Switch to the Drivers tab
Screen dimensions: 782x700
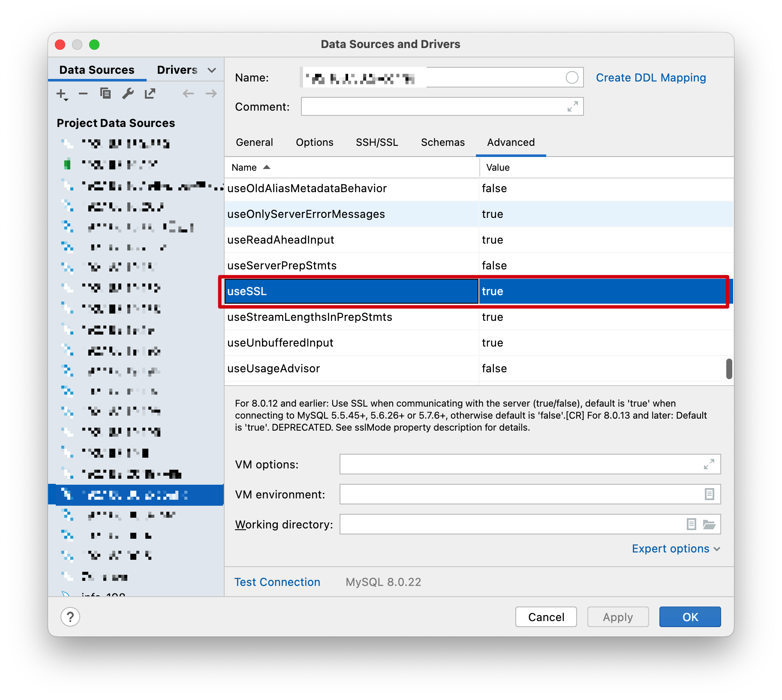177,70
